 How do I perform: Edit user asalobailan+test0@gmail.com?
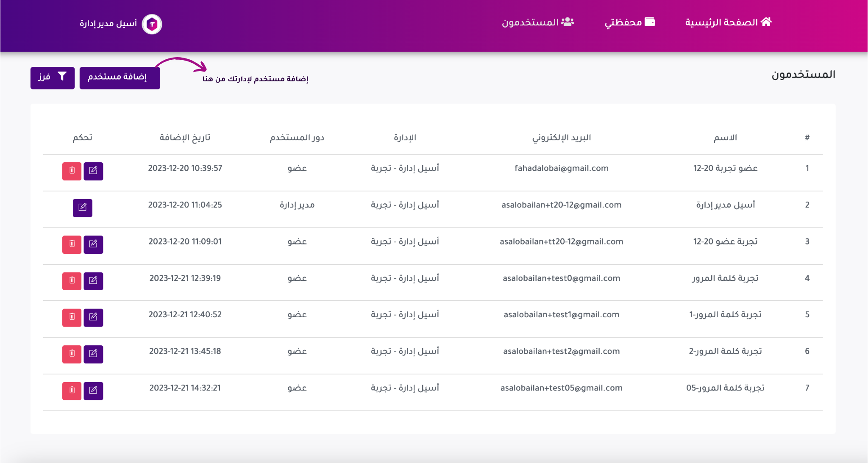pos(93,281)
